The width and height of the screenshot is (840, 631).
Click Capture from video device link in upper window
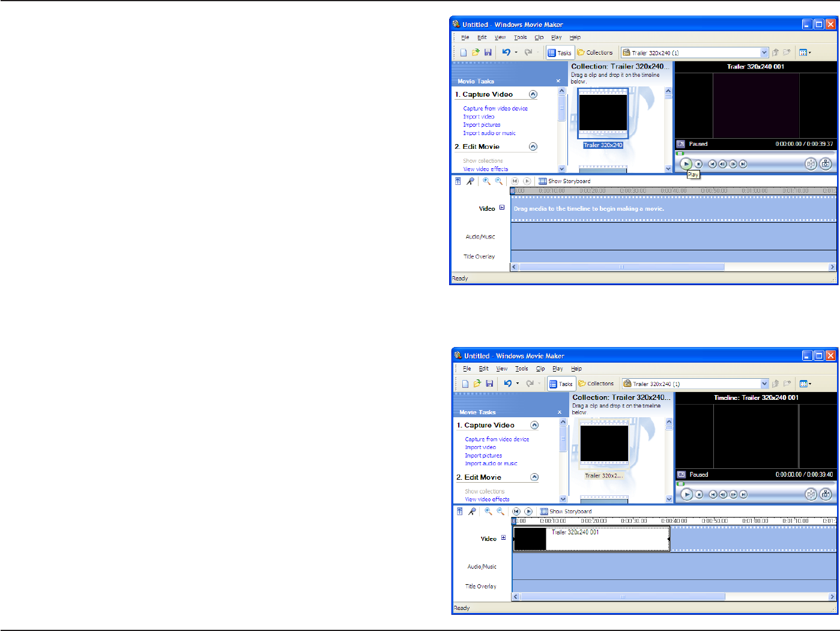click(495, 109)
